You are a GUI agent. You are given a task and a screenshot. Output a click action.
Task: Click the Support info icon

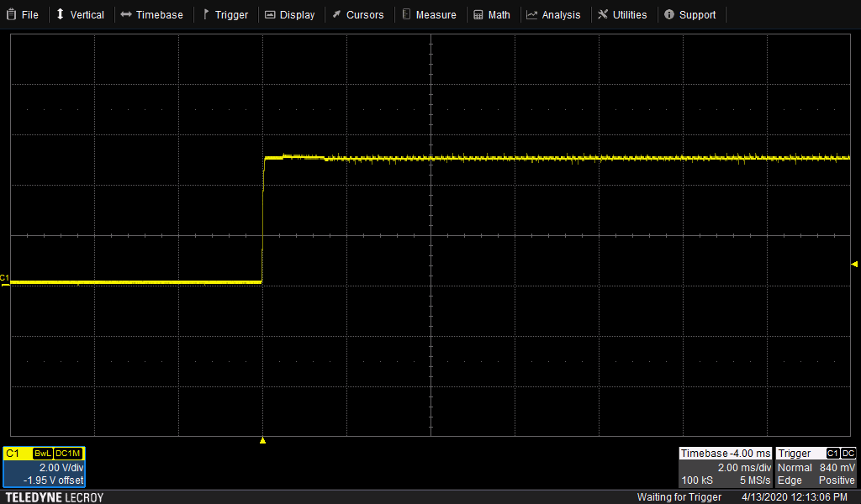[669, 14]
